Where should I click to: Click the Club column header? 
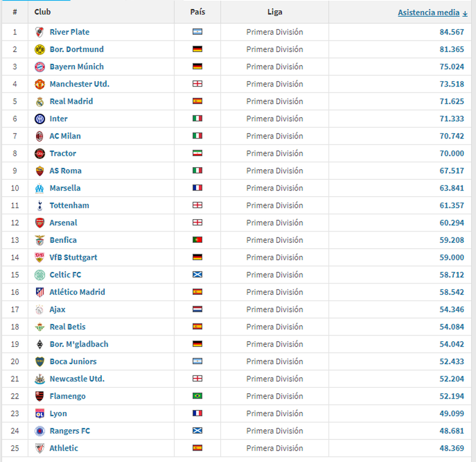(x=42, y=12)
